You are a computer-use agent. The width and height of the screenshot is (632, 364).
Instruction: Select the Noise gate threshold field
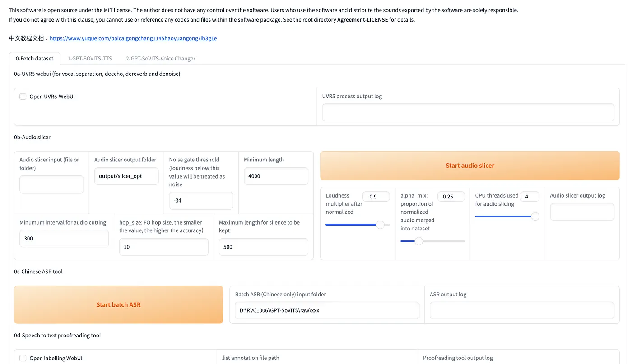201,201
